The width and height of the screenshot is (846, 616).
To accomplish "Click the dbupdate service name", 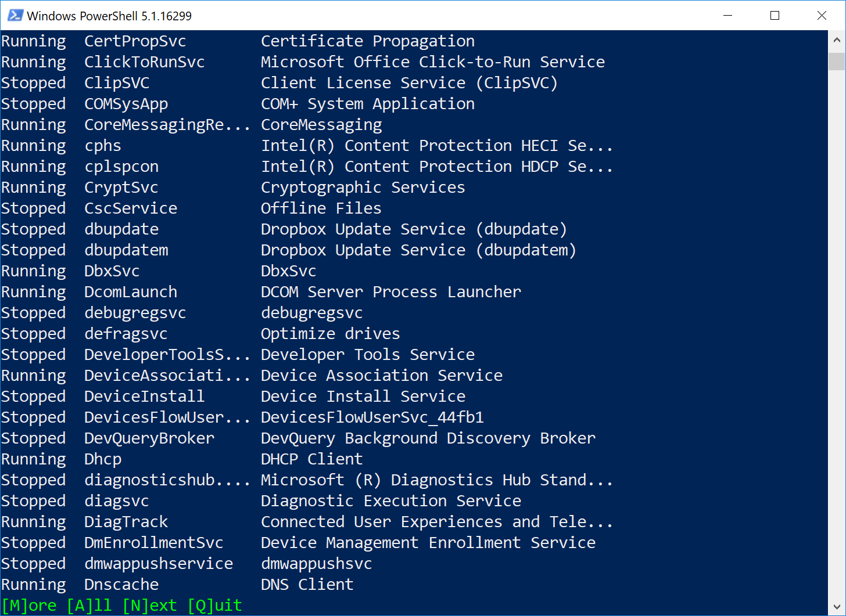I will coord(121,229).
